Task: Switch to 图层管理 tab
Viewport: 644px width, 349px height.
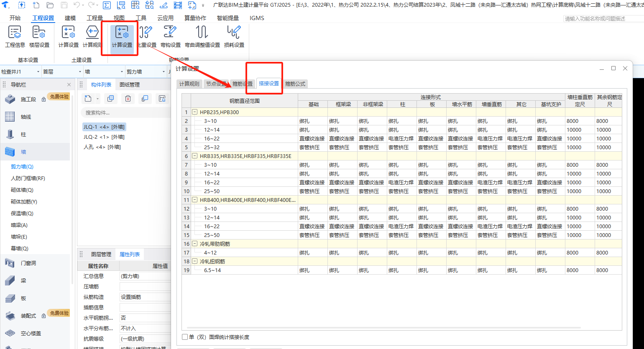Action: [x=101, y=254]
